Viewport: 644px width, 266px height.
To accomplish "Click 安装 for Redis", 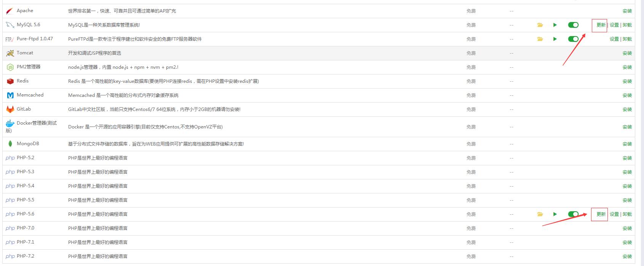I will 627,81.
